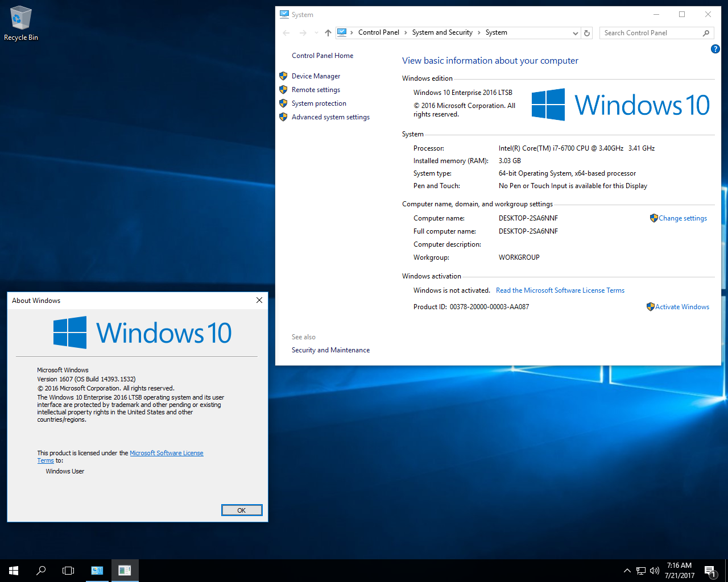This screenshot has width=728, height=582.
Task: Select the About Windows (winver) taskbar button
Action: pos(125,570)
